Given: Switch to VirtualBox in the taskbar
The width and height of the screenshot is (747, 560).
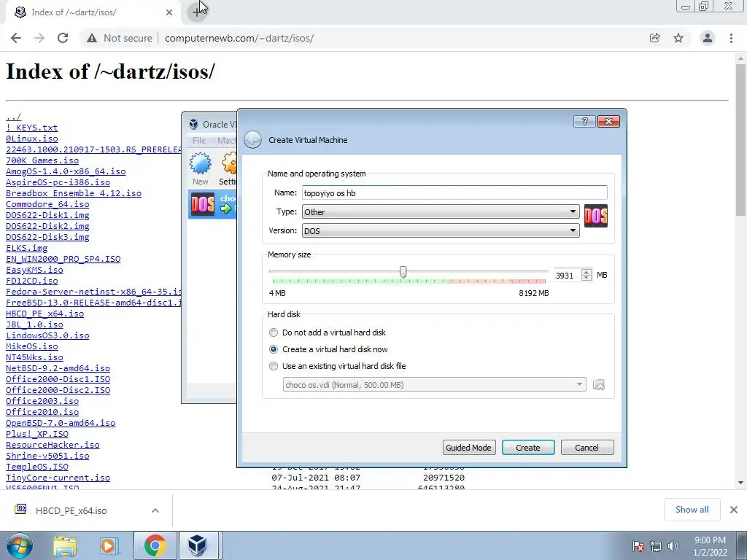Looking at the screenshot, I should [x=198, y=545].
